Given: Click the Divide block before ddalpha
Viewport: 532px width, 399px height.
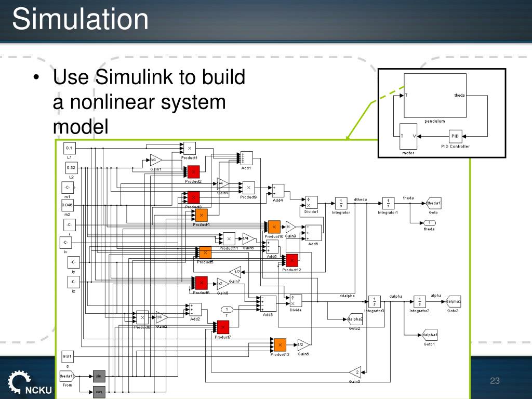Looking at the screenshot, I should pyautogui.click(x=296, y=301).
